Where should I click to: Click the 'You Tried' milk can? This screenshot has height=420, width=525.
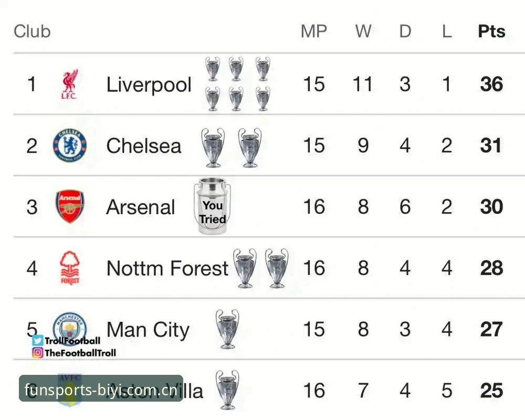pos(212,206)
